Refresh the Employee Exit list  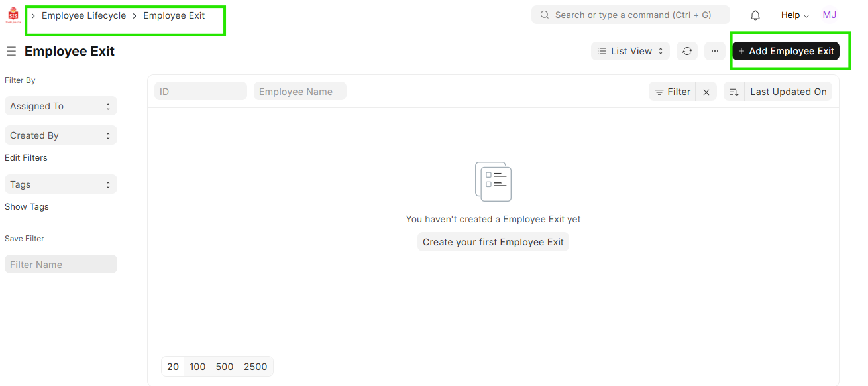pyautogui.click(x=687, y=51)
